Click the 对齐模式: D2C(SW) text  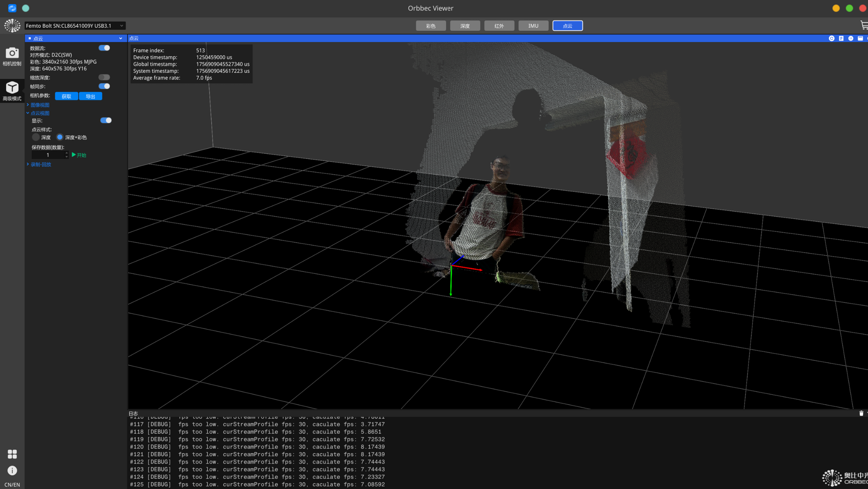pyautogui.click(x=51, y=55)
